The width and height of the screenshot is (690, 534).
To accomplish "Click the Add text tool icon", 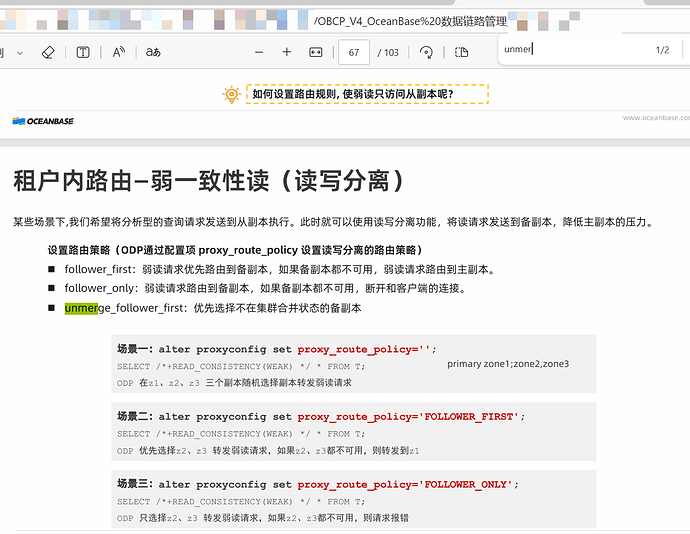I will pyautogui.click(x=84, y=52).
